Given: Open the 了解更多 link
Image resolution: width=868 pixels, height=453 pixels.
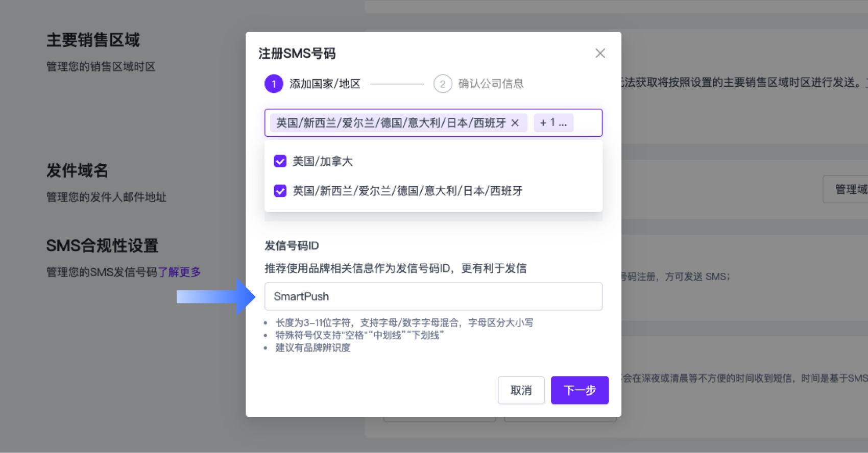Looking at the screenshot, I should click(x=179, y=272).
